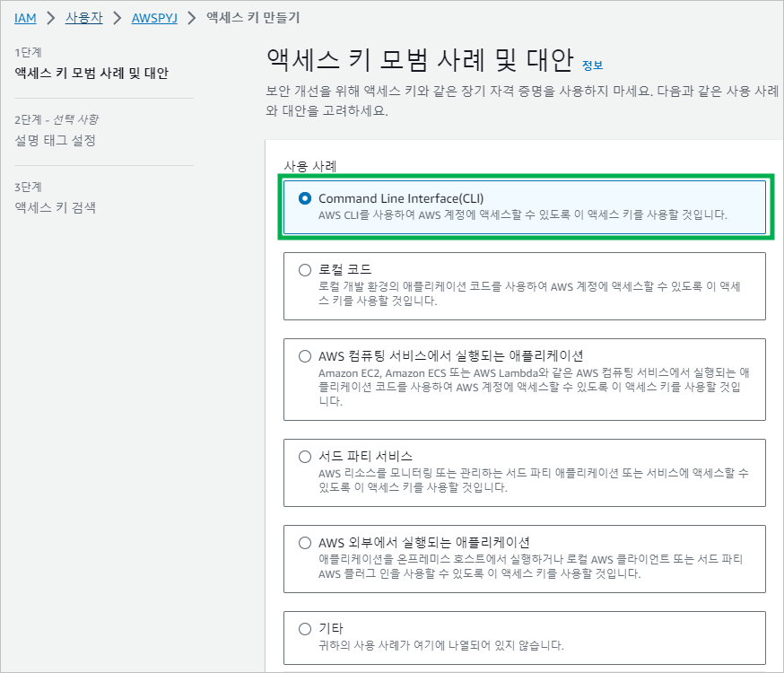Click step 3 액세스 키 검색
This screenshot has width=784, height=673.
[55, 207]
